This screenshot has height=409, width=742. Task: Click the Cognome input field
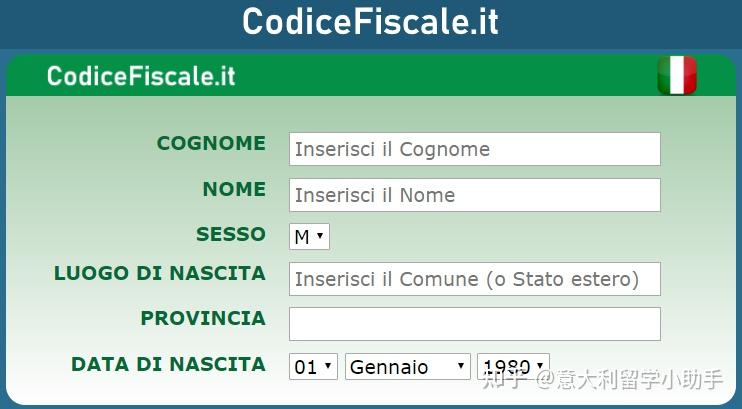(x=474, y=149)
